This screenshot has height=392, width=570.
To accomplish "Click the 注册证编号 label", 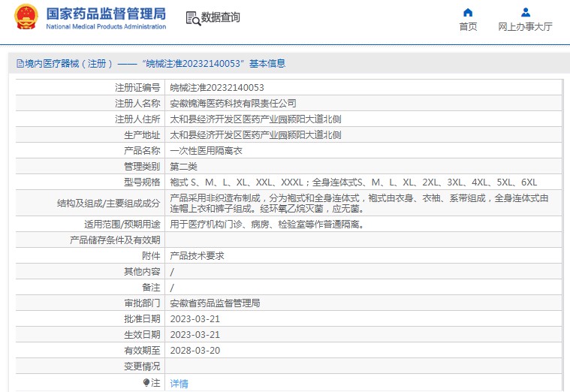I will [137, 88].
